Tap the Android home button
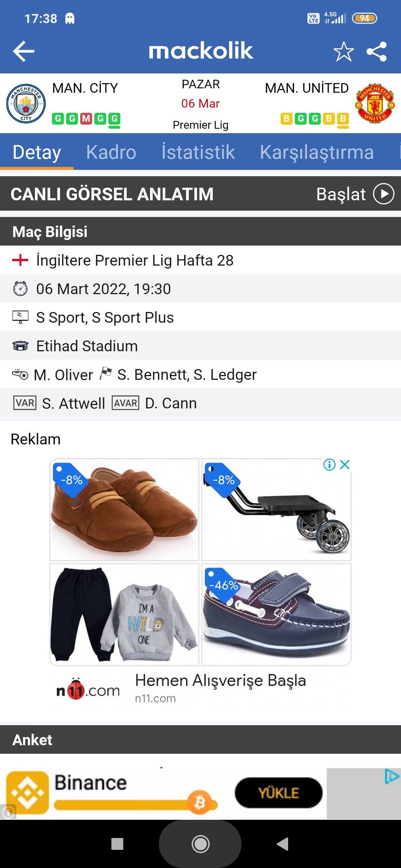Viewport: 401px width, 868px height. [x=200, y=844]
